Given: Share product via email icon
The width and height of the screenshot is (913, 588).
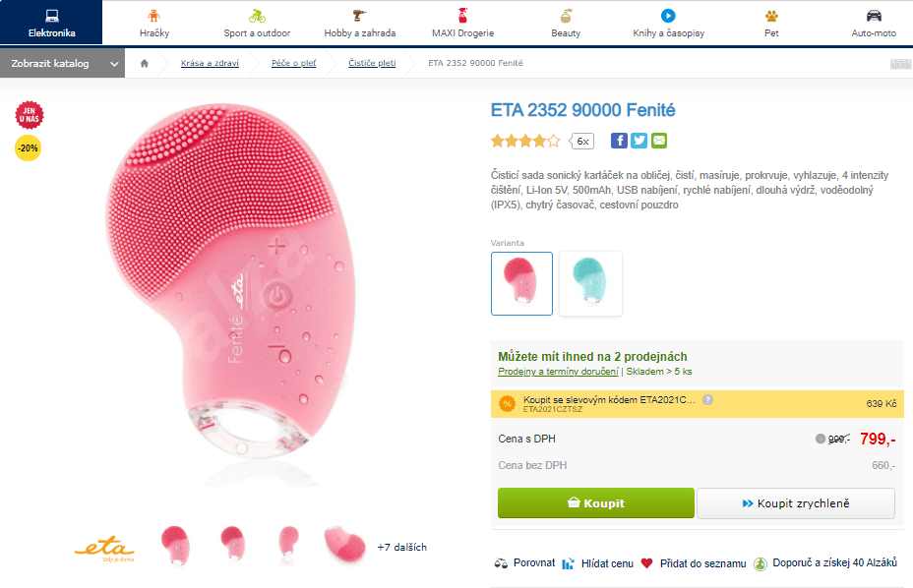Looking at the screenshot, I should [x=658, y=141].
